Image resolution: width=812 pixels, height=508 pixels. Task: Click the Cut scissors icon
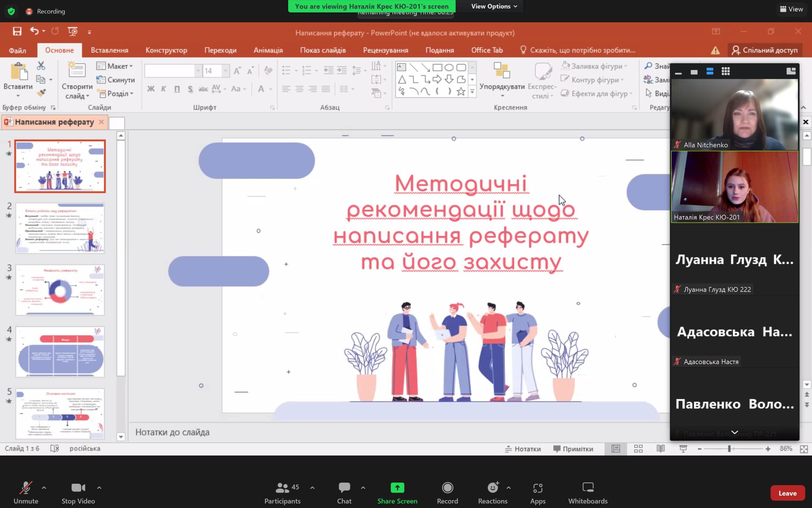(41, 66)
